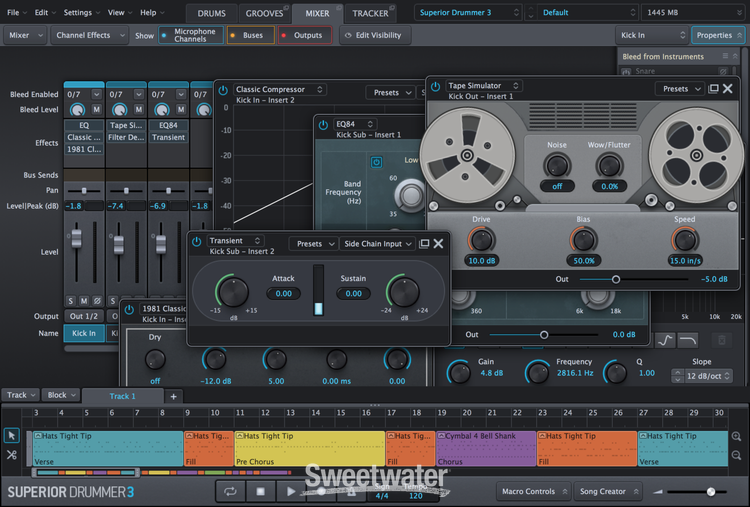Open the Settings menu
750x507 pixels.
[x=82, y=13]
